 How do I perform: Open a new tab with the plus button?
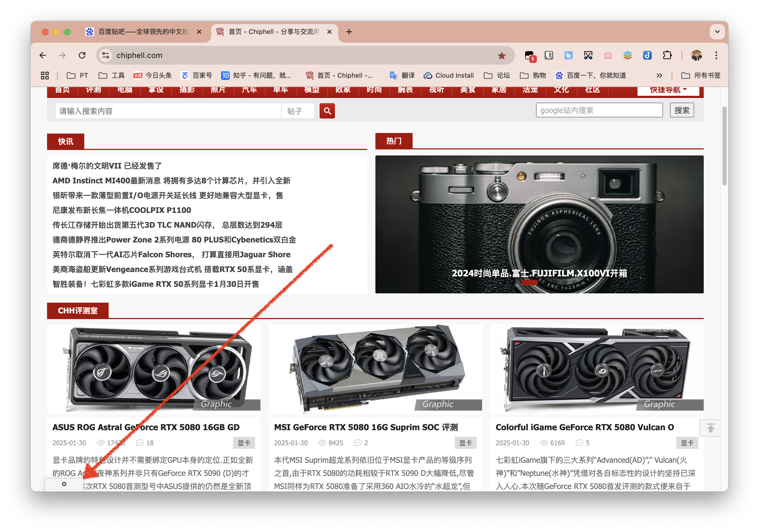[349, 32]
